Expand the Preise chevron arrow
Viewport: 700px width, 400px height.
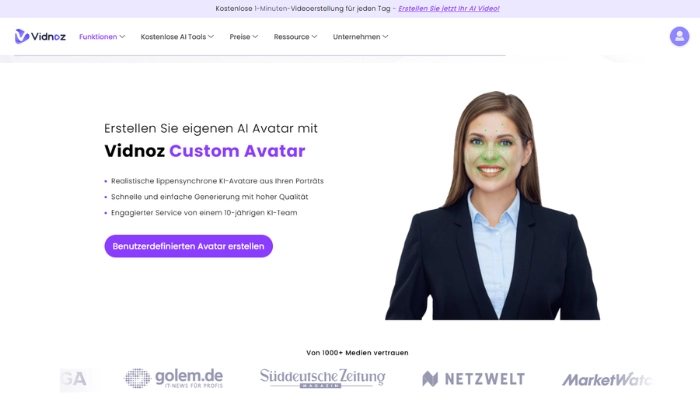point(255,37)
